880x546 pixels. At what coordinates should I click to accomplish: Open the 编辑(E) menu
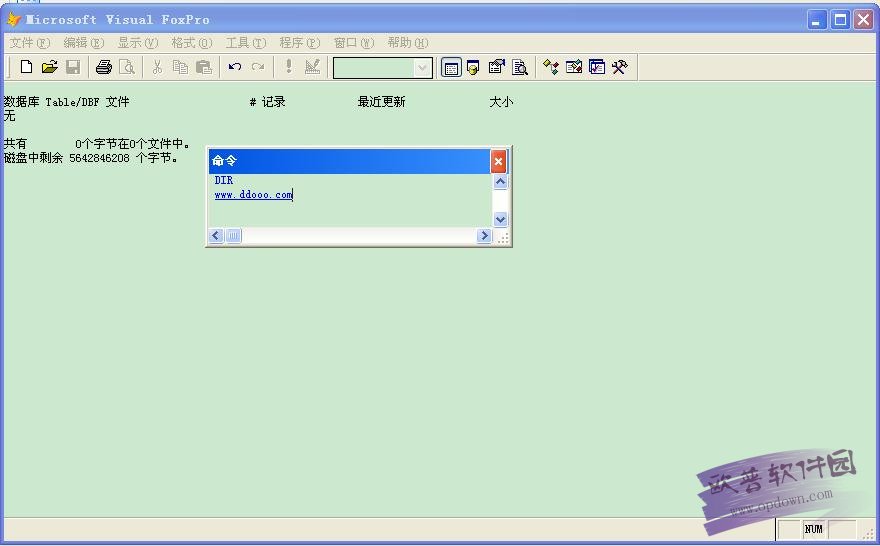(x=84, y=43)
